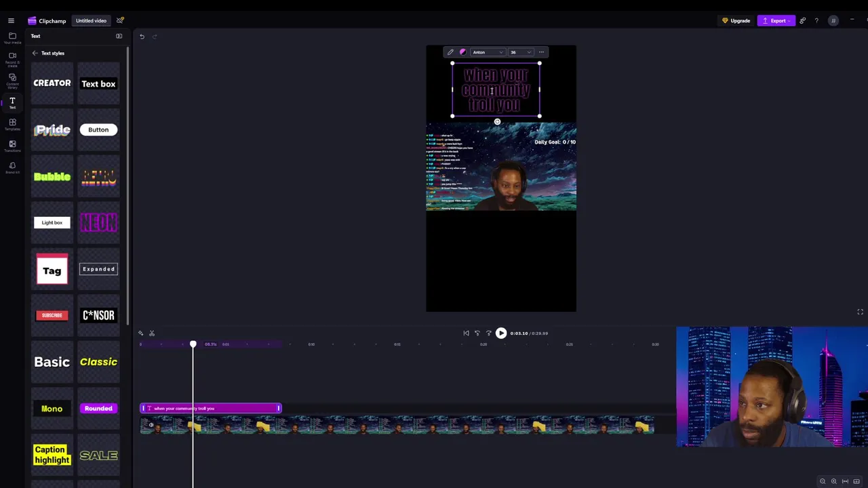Skip back to start of video
Image resolution: width=868 pixels, height=488 pixels.
tap(466, 333)
